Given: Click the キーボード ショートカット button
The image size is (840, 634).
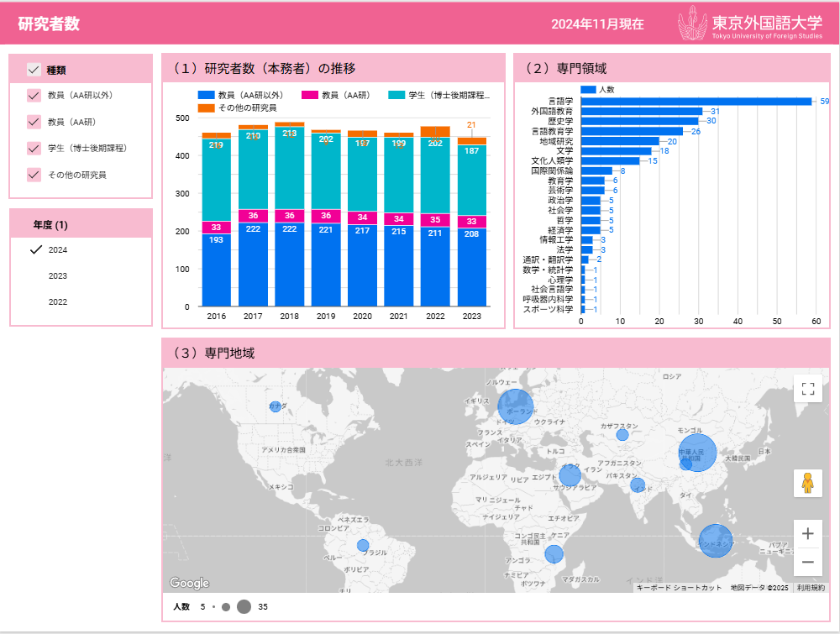Looking at the screenshot, I should [x=679, y=588].
